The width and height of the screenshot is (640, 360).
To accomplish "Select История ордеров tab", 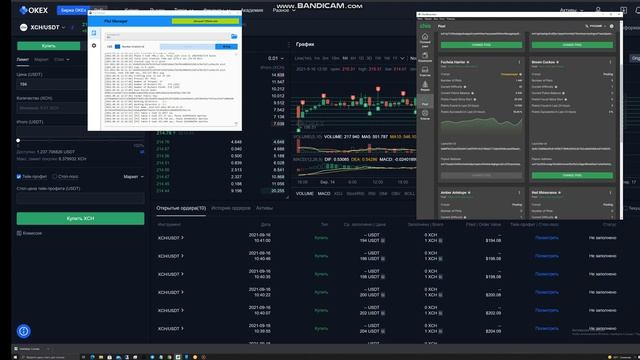I will (x=231, y=208).
